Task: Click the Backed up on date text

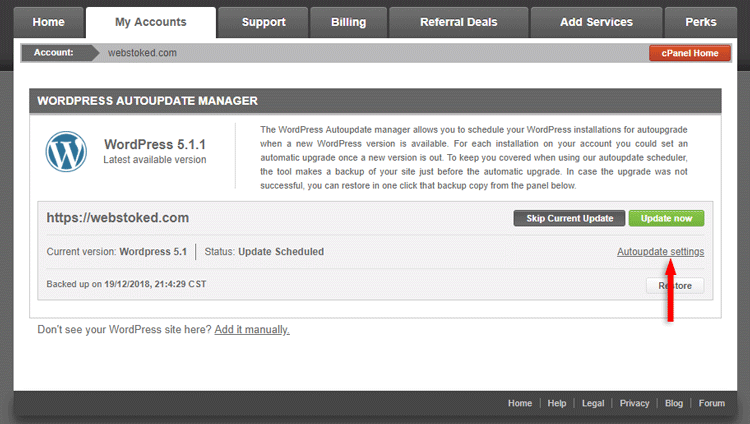Action: point(126,284)
